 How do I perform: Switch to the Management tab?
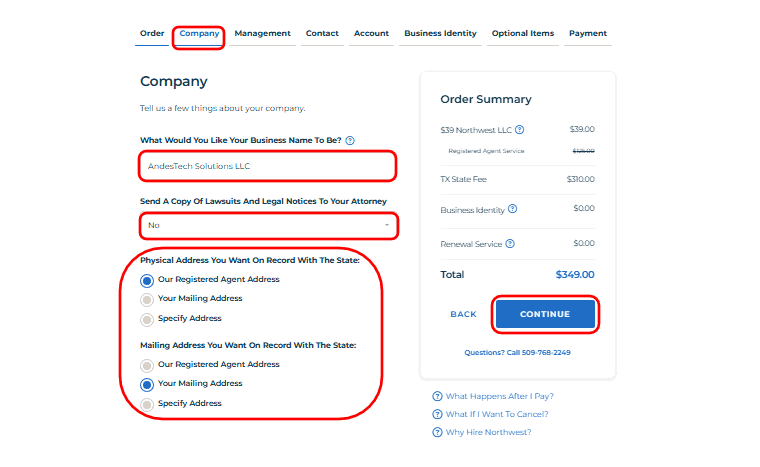coord(262,34)
